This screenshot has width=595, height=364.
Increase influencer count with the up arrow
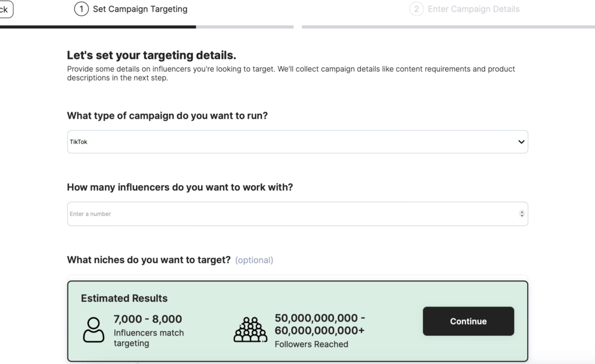(x=522, y=212)
